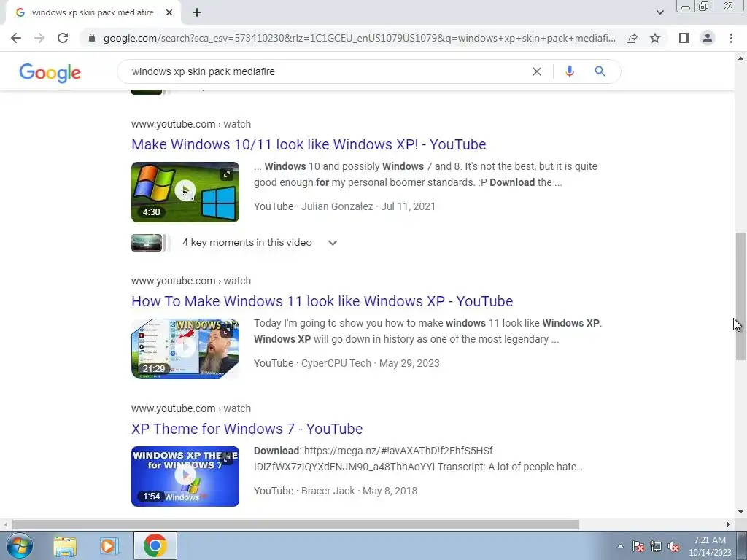
Task: Click the horizontal scroll-right arrow
Action: [x=729, y=525]
